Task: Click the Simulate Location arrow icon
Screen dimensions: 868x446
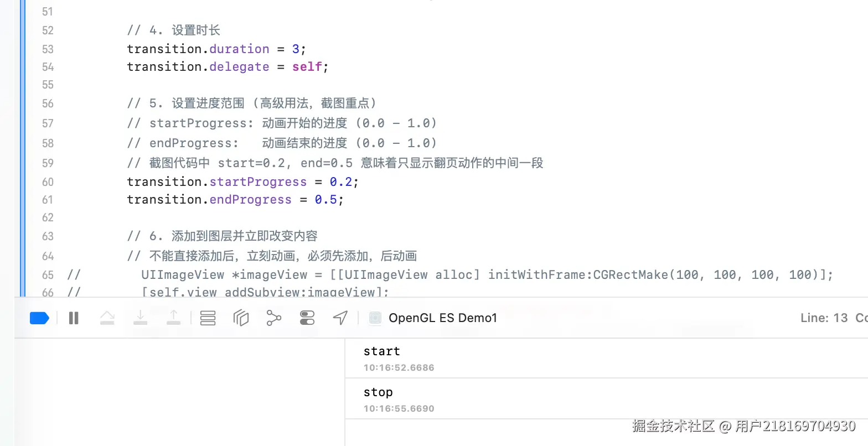Action: click(340, 318)
